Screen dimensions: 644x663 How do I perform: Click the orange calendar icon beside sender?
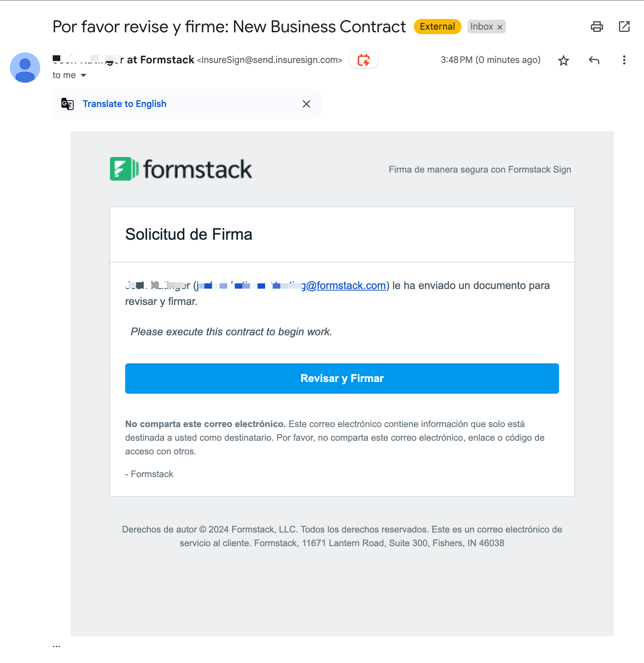363,60
